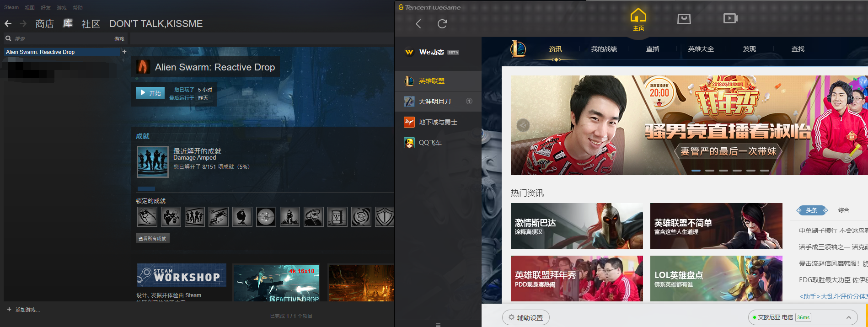Click the last banner page indicator
The image size is (868, 327).
coord(765,170)
